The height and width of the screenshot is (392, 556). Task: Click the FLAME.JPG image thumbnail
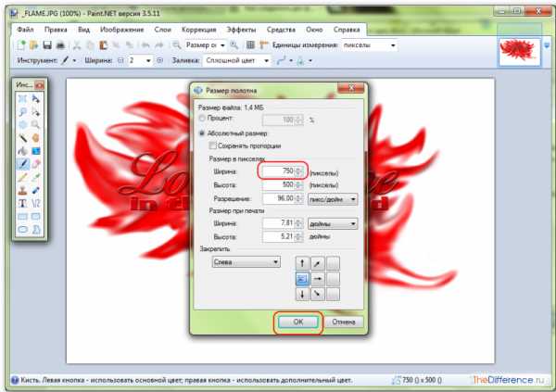(x=520, y=52)
